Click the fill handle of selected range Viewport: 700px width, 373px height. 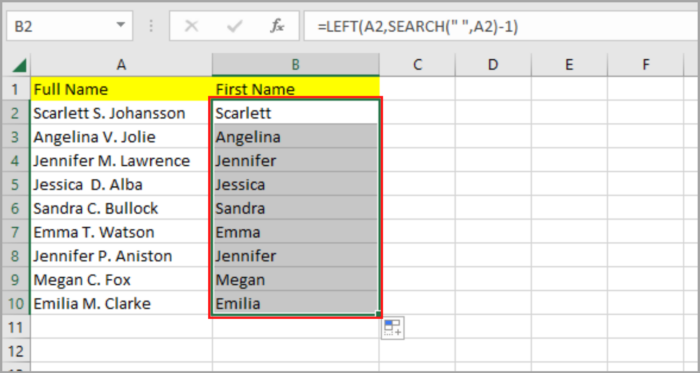coord(378,314)
